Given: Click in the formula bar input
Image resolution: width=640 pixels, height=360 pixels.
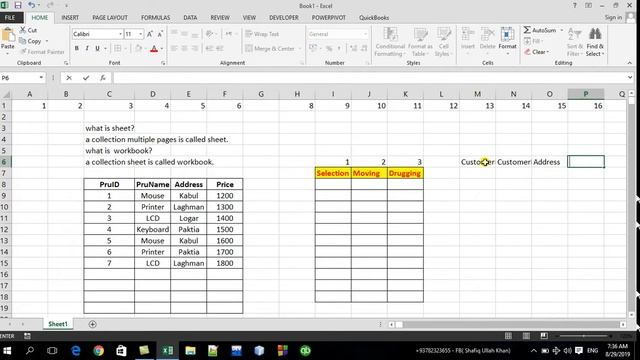Looking at the screenshot, I should (x=369, y=78).
